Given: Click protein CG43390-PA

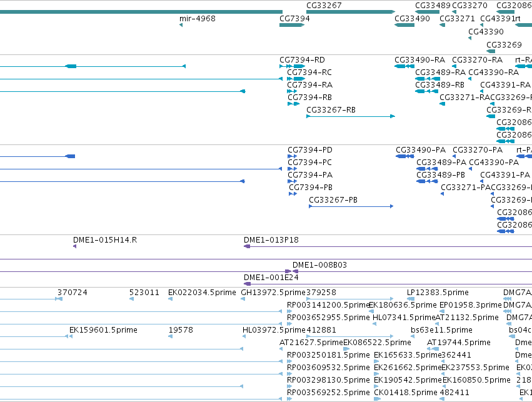Looking at the screenshot, I should tap(494, 163).
